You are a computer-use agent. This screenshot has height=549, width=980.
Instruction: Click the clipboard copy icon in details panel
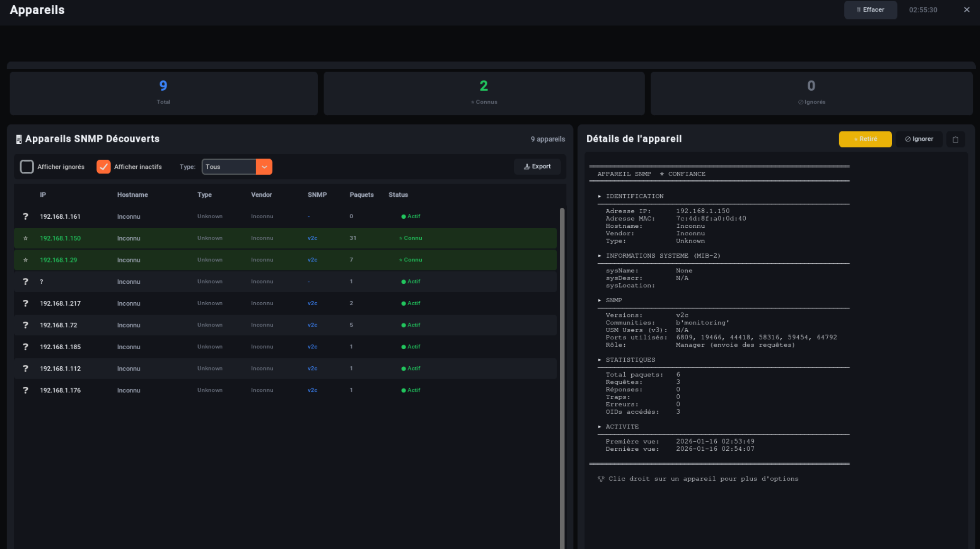956,139
